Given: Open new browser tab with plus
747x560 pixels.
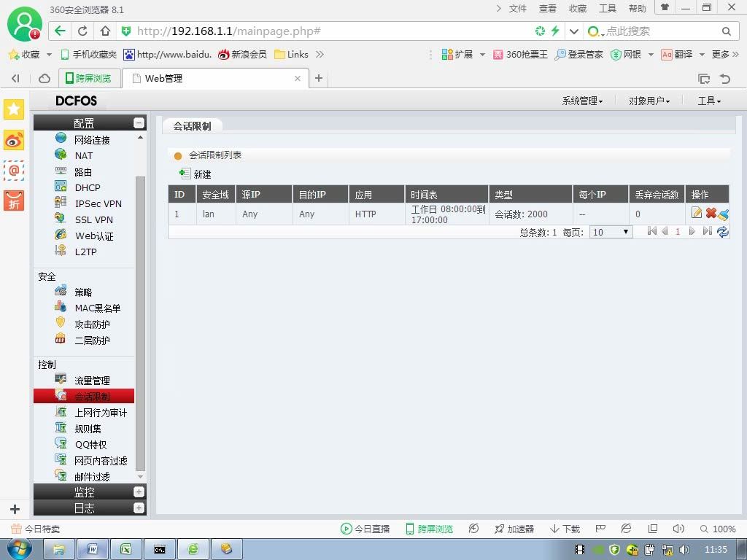Looking at the screenshot, I should point(319,78).
